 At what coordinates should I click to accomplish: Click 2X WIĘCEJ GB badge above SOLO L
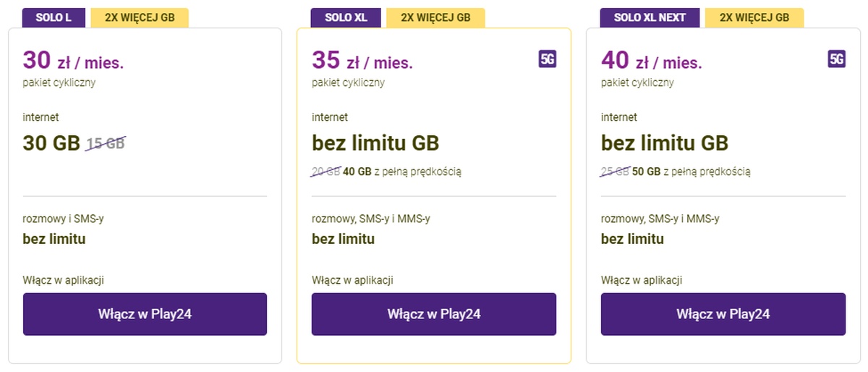pyautogui.click(x=140, y=17)
